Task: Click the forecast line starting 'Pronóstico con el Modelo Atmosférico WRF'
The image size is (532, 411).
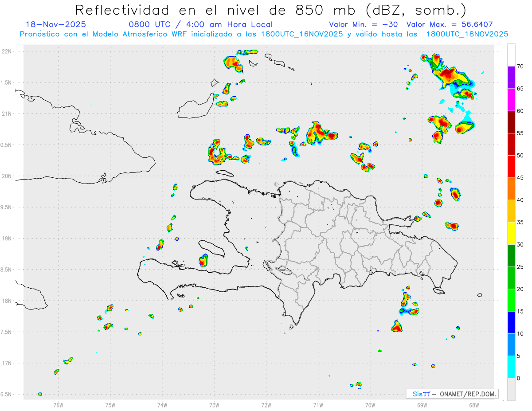Action: click(x=264, y=34)
